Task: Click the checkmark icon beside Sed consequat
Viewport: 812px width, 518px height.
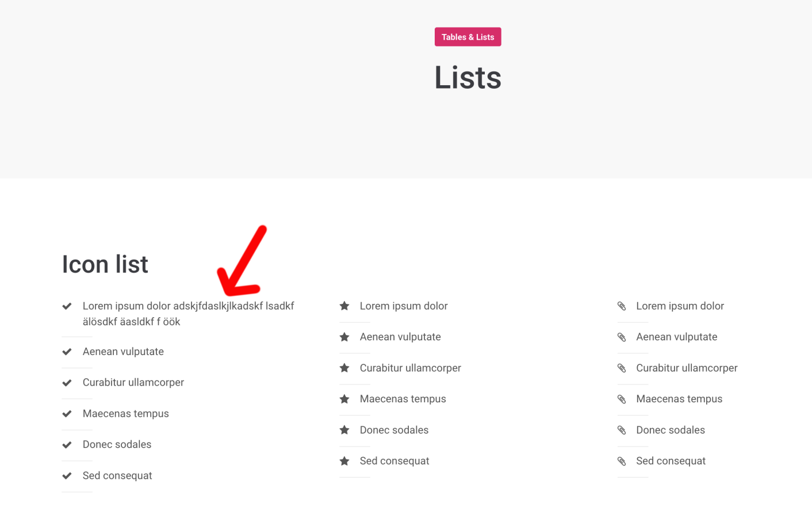Action: coord(67,476)
